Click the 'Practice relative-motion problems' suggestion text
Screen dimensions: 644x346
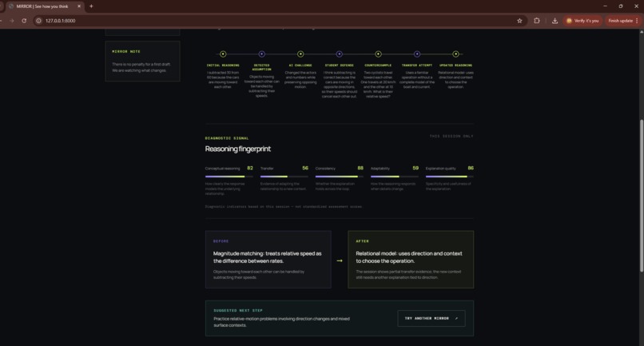tap(281, 322)
